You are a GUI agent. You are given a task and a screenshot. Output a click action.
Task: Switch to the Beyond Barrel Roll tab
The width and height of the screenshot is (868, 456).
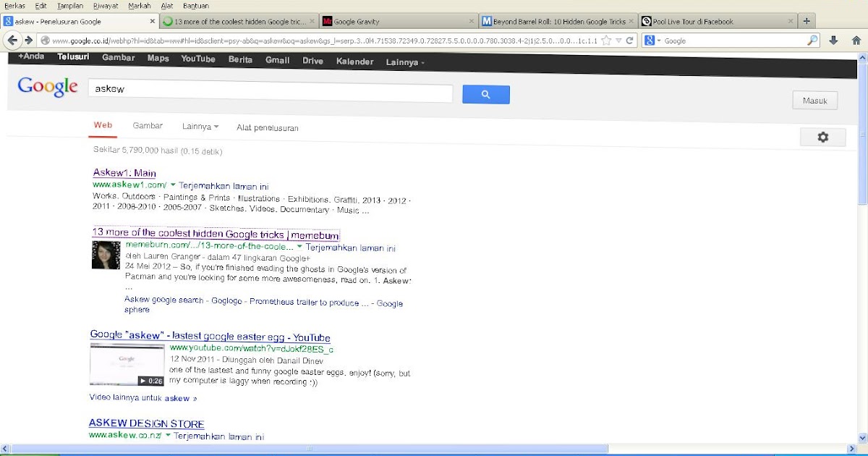[x=558, y=21]
